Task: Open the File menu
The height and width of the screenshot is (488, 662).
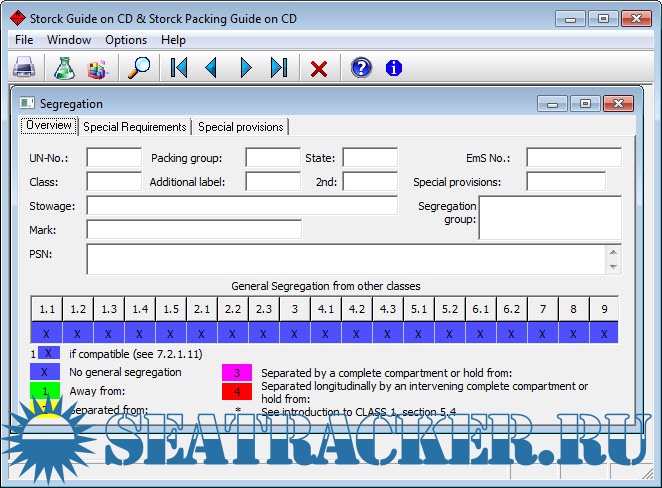Action: click(24, 40)
